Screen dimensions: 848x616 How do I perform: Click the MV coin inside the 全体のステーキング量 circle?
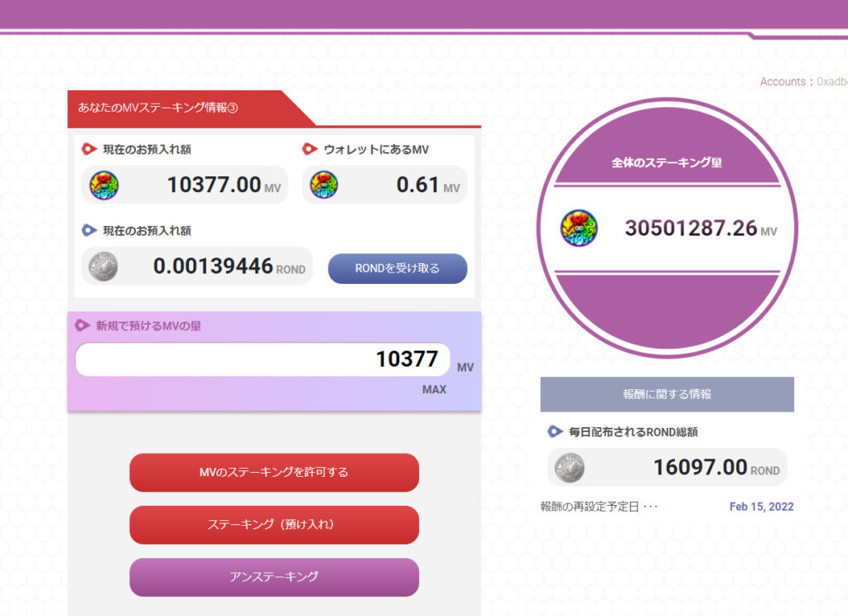(x=580, y=228)
